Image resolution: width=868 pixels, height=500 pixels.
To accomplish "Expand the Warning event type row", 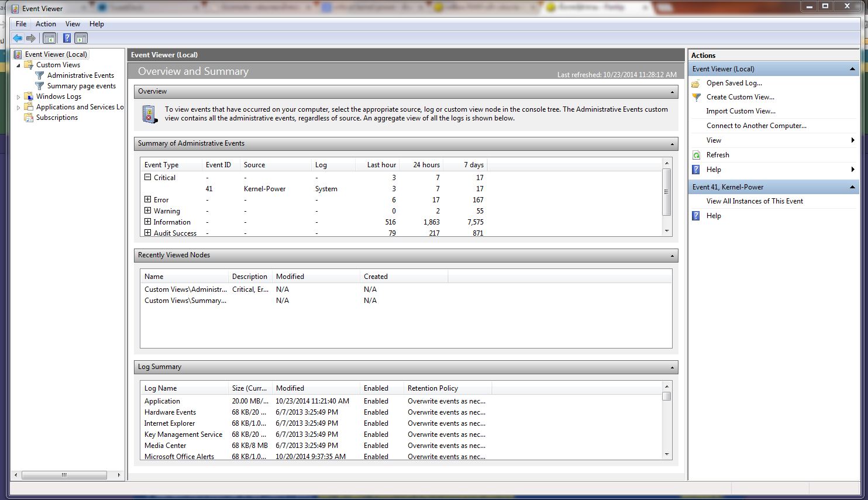I will click(x=147, y=211).
